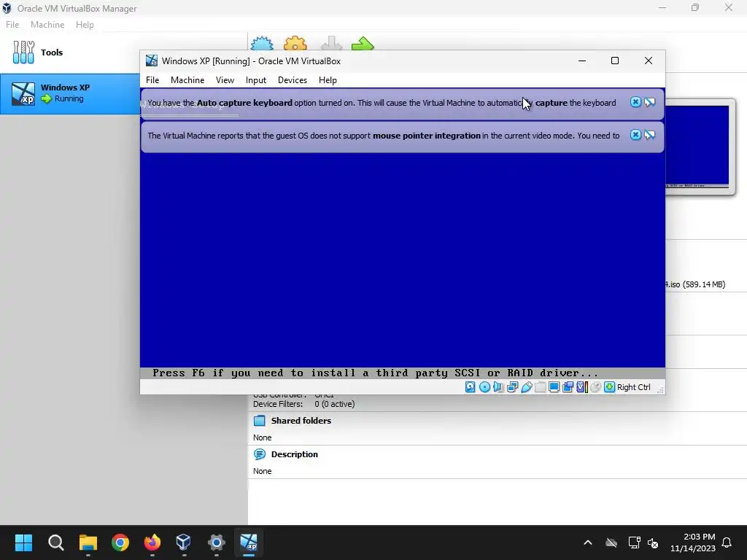Image resolution: width=747 pixels, height=560 pixels.
Task: Open the audio indicator in the VM status bar
Action: click(498, 387)
